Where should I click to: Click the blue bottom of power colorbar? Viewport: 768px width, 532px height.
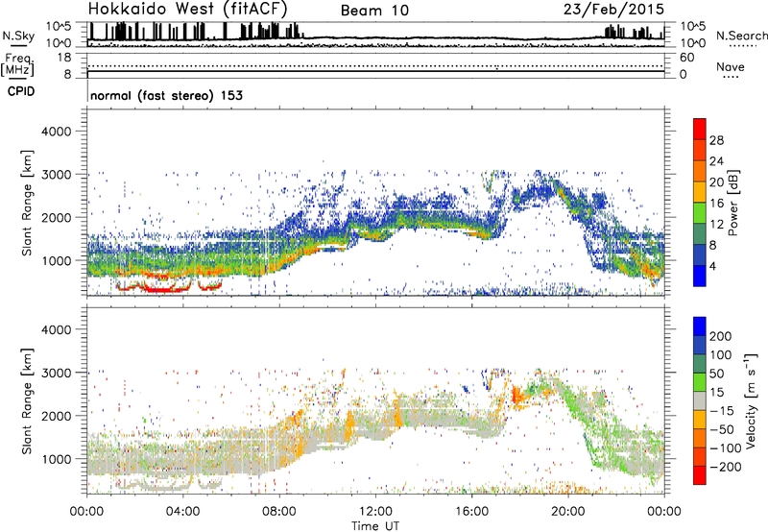click(x=700, y=276)
